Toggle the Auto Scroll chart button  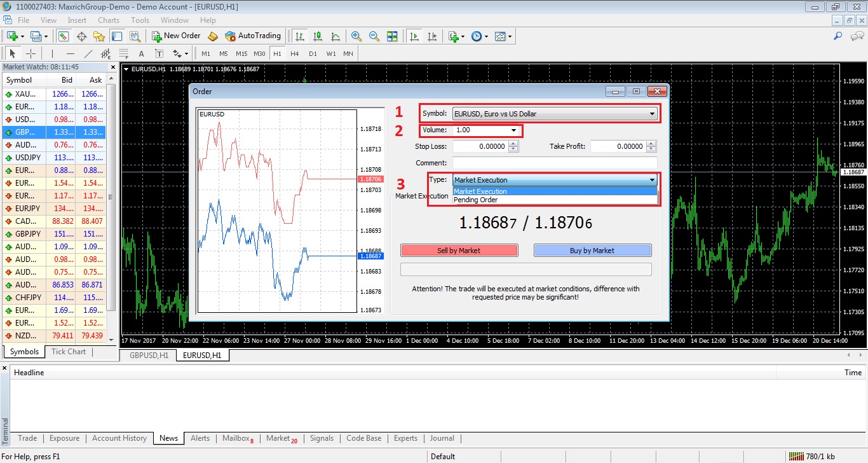pos(414,36)
